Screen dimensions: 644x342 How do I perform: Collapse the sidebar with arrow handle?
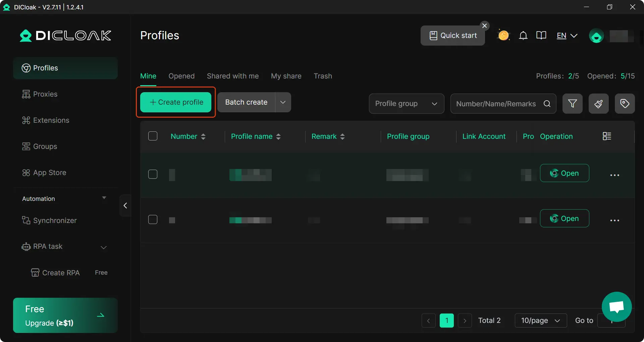[125, 206]
